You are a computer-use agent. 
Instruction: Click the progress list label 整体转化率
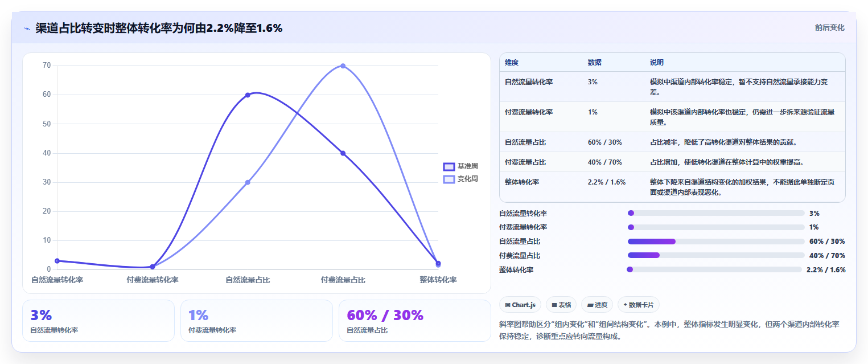(x=516, y=269)
